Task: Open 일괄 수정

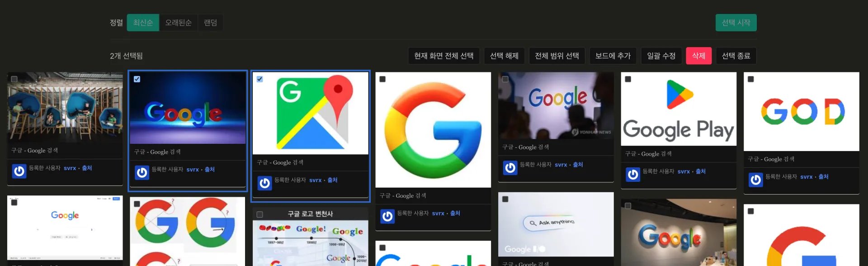Action: pos(661,56)
